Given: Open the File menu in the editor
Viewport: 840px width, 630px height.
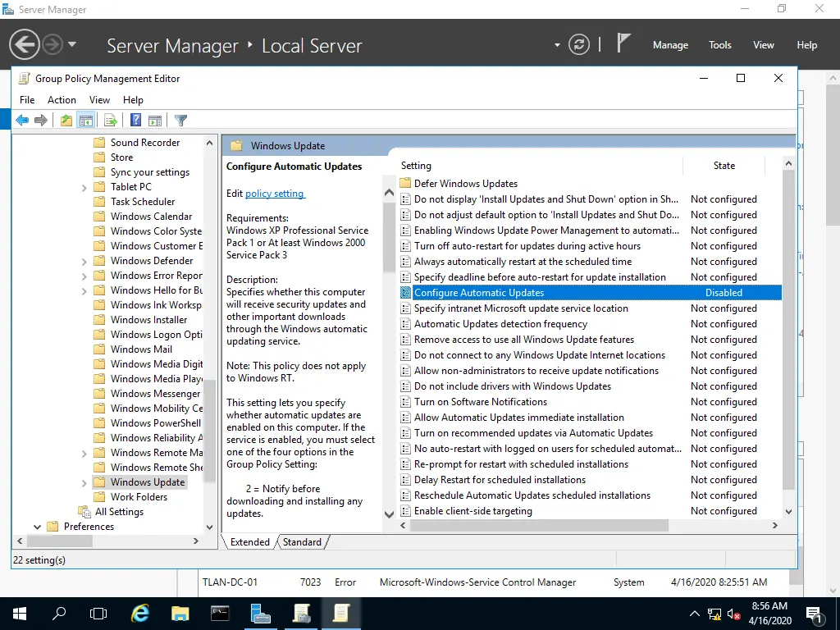Looking at the screenshot, I should (27, 99).
